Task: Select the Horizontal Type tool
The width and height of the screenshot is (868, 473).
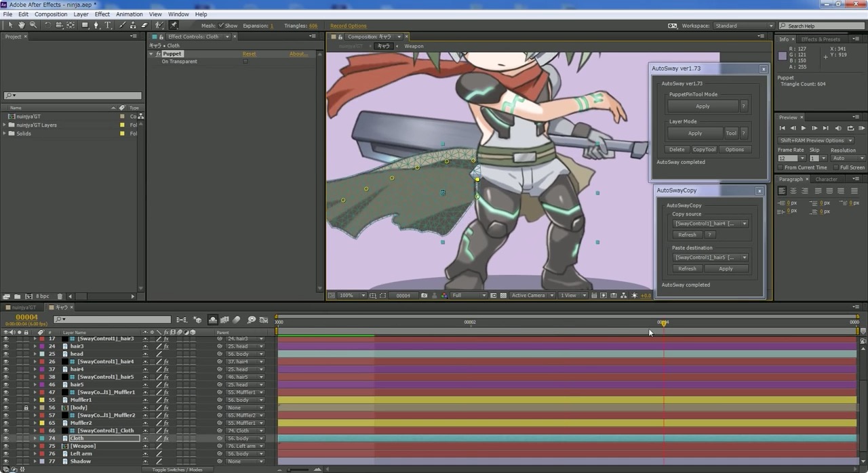Action: click(x=108, y=26)
